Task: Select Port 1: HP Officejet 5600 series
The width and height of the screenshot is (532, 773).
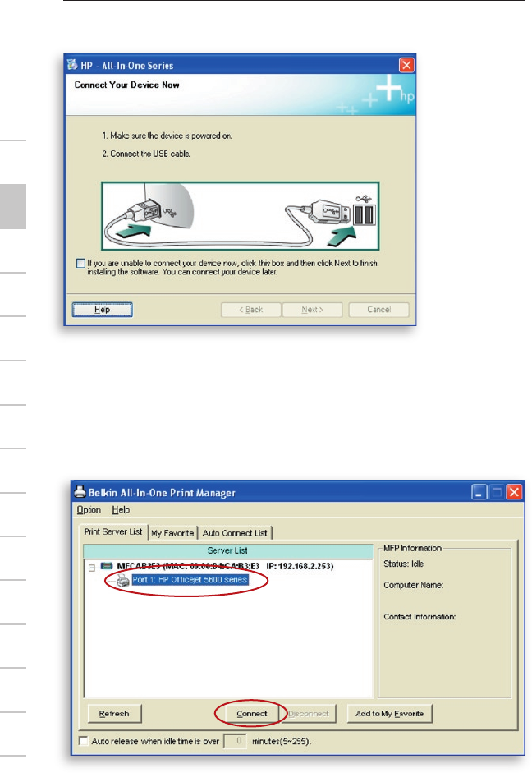Action: tap(190, 580)
